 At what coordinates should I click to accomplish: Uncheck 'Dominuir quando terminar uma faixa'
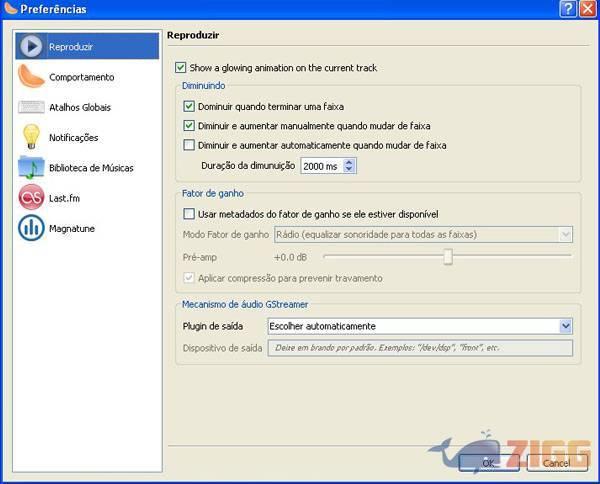(189, 106)
